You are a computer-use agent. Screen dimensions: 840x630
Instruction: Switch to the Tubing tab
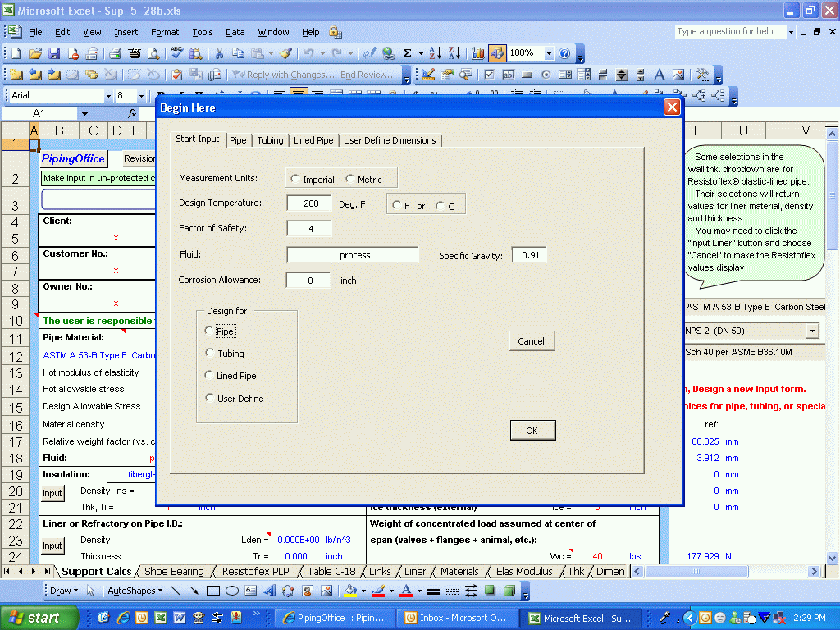(x=270, y=140)
